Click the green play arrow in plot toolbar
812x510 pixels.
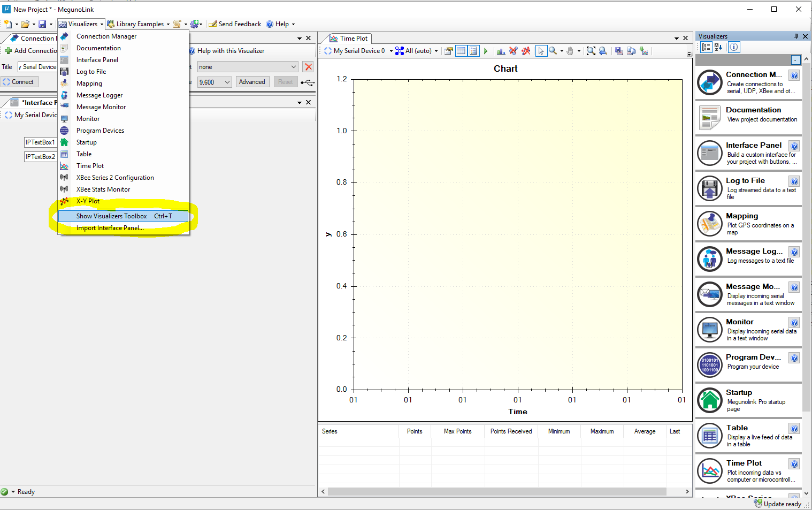pyautogui.click(x=486, y=51)
